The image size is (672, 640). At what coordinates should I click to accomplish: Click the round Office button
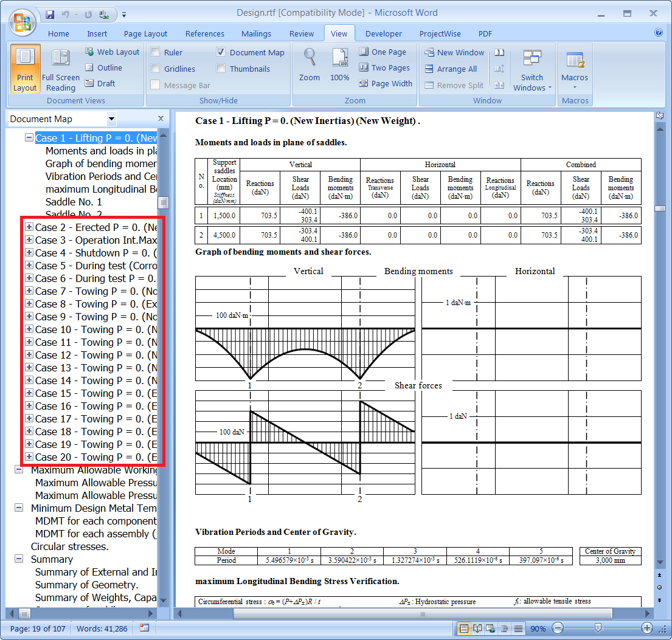tap(23, 22)
